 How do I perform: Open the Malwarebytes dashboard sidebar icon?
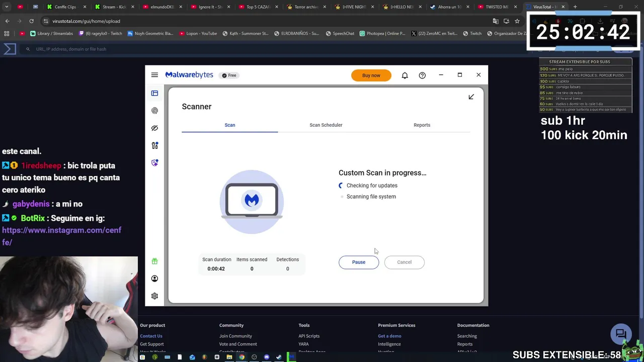(154, 93)
